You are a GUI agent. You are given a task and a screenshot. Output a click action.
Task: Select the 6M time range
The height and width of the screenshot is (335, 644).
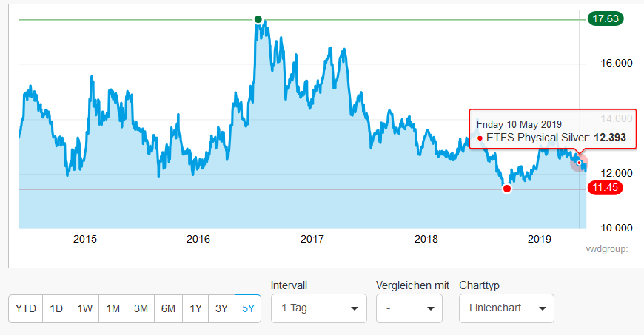point(168,309)
